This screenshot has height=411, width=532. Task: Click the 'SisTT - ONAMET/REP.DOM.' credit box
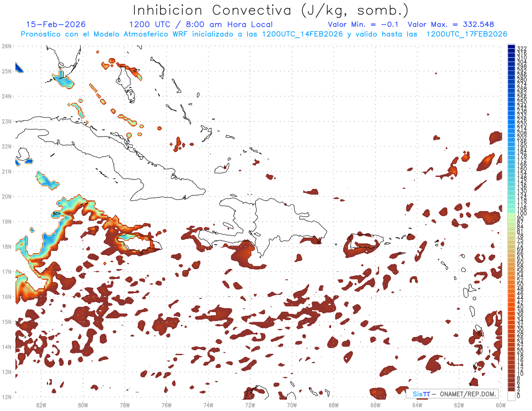pos(452,394)
